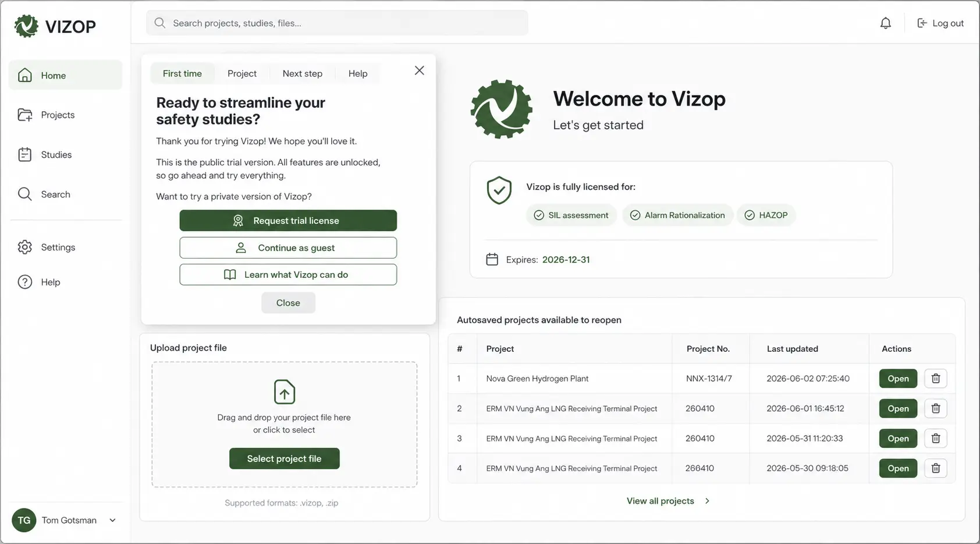Click Continue as guest button
Screen dimensions: 980x544
288,248
